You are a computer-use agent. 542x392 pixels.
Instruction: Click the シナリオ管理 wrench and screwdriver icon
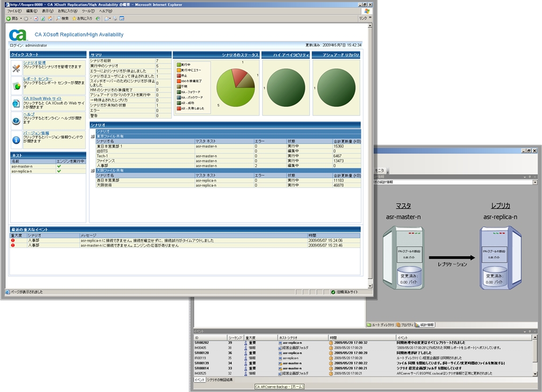[16, 68]
